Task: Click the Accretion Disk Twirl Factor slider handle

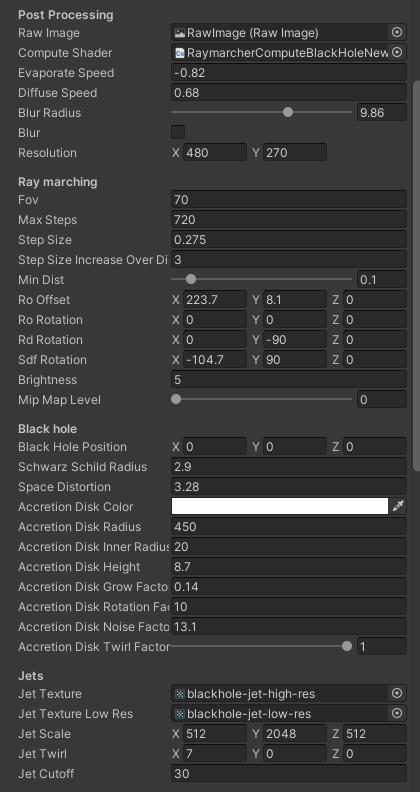Action: [347, 646]
